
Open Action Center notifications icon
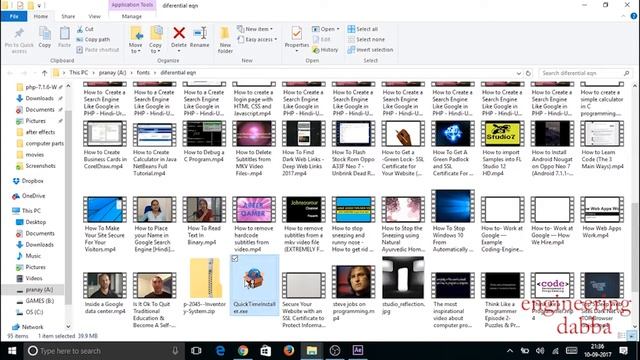click(x=624, y=351)
